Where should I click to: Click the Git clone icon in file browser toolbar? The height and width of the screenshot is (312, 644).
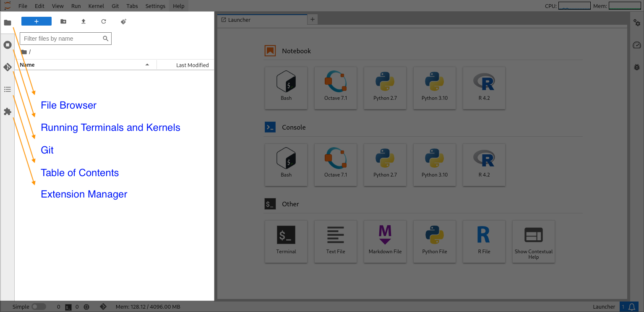pyautogui.click(x=124, y=21)
